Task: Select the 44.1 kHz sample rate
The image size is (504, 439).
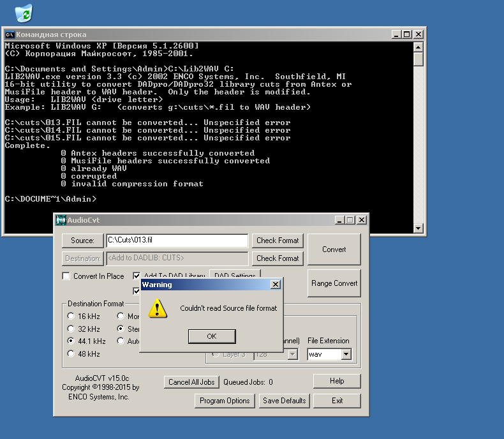Action: (x=71, y=341)
